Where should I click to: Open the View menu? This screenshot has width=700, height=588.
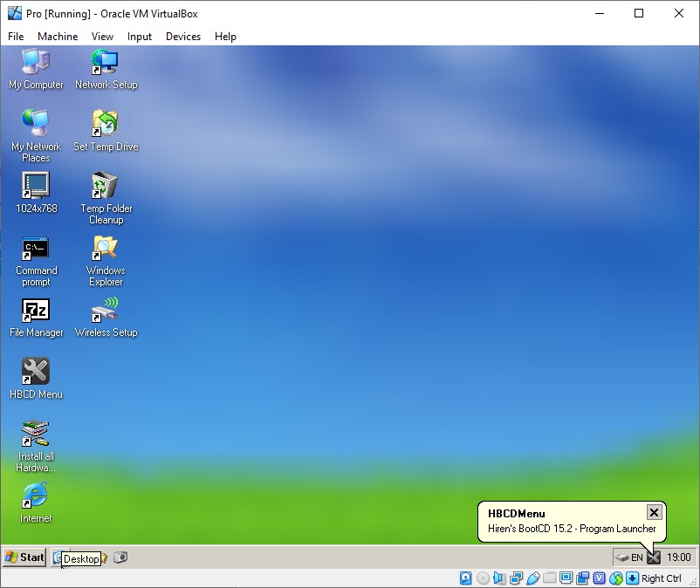click(102, 37)
